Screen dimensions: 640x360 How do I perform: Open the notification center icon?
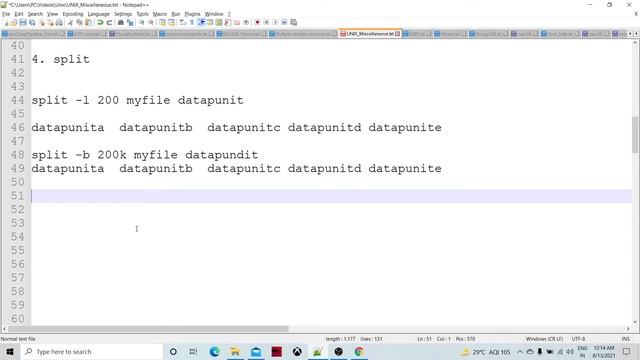[627, 351]
